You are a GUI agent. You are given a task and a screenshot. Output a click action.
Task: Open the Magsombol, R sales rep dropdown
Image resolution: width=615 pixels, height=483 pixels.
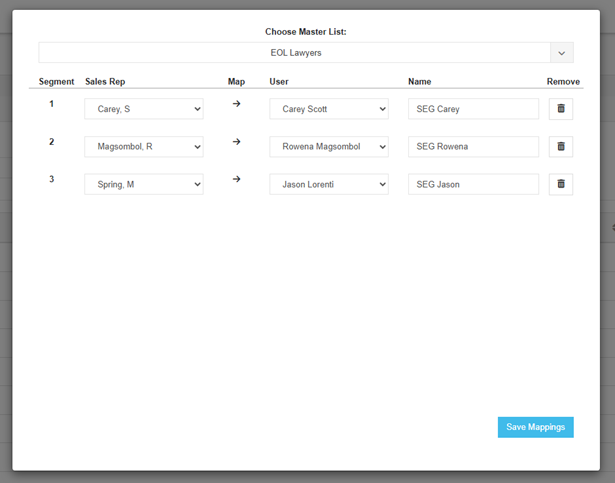(144, 147)
